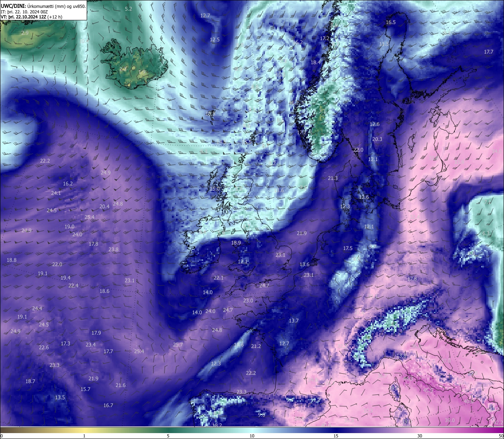This screenshot has width=504, height=439.
Task: Click the 15.0 value west of Scotland
Action: point(215,189)
